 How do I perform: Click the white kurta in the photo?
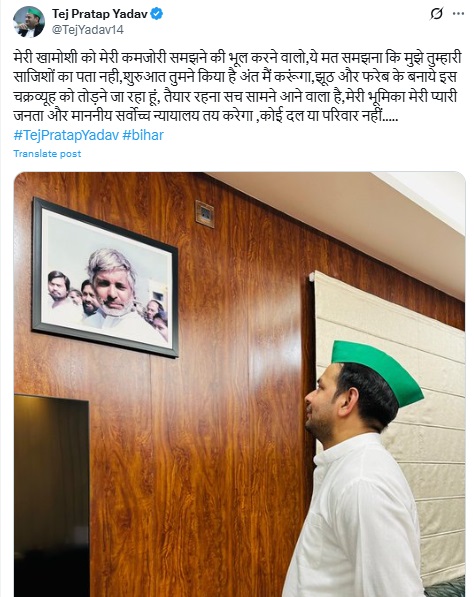(354, 518)
